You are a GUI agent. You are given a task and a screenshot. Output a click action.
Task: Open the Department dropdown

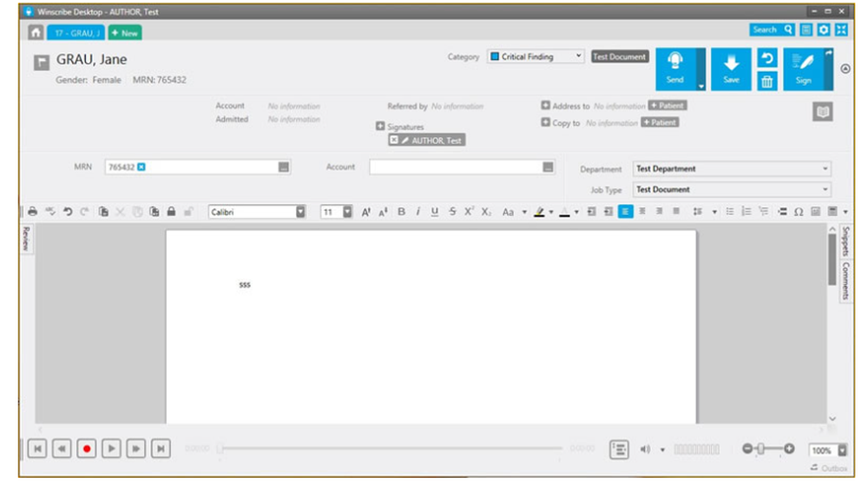coord(732,169)
